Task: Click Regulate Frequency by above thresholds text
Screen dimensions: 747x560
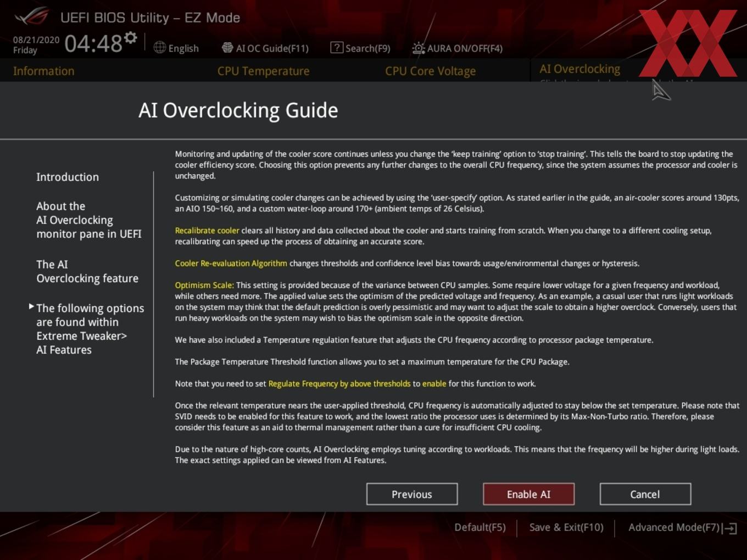Action: 339,384
